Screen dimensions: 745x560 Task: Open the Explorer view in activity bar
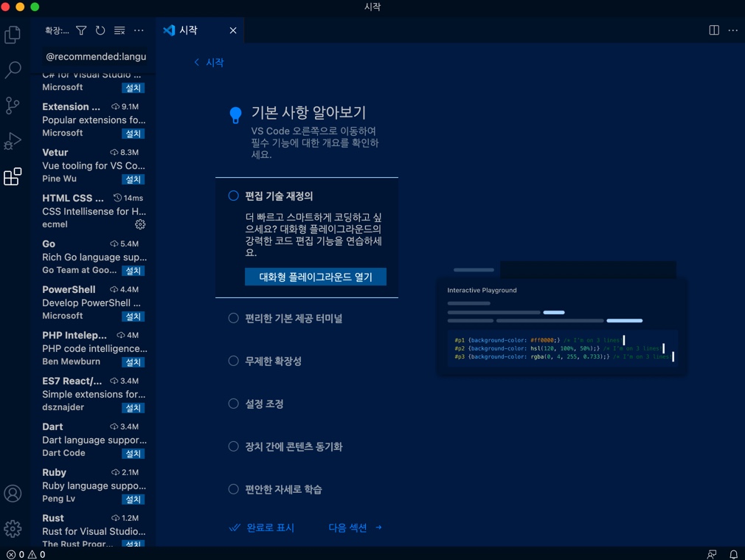[x=13, y=34]
